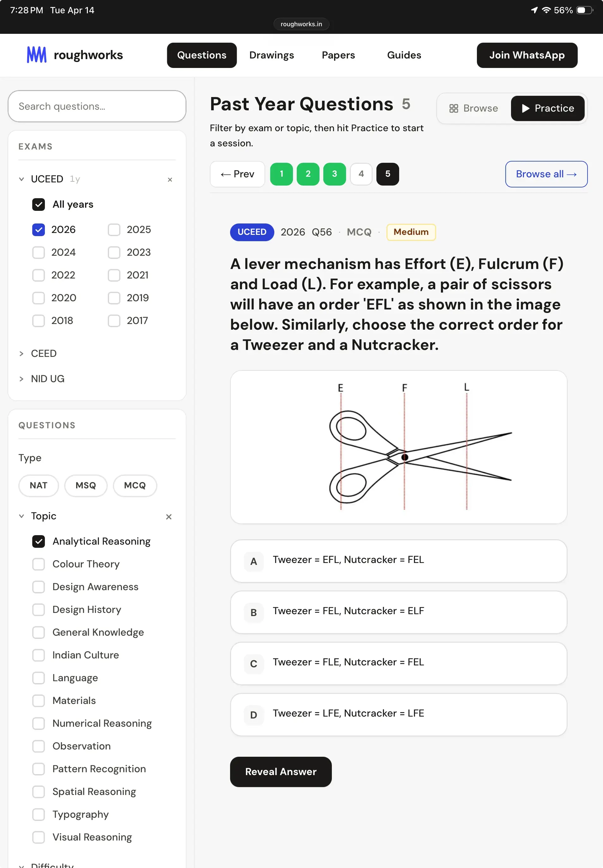Focus the Search questions input field
This screenshot has width=603, height=868.
(97, 106)
